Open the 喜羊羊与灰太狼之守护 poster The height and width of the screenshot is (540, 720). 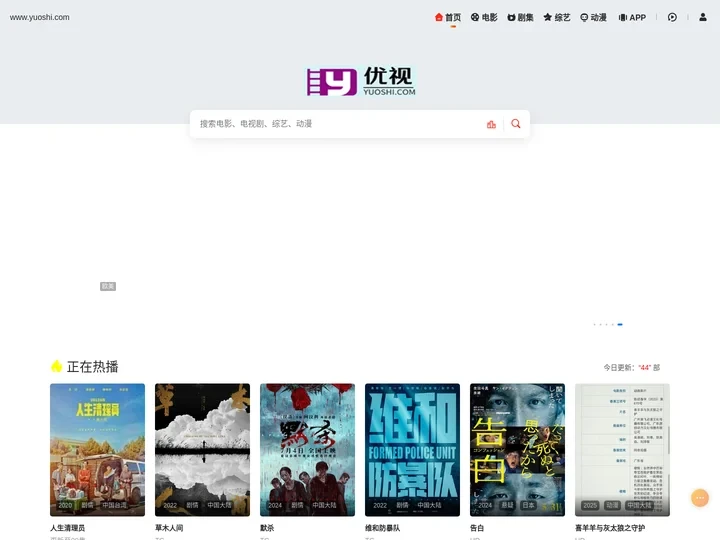(x=622, y=450)
